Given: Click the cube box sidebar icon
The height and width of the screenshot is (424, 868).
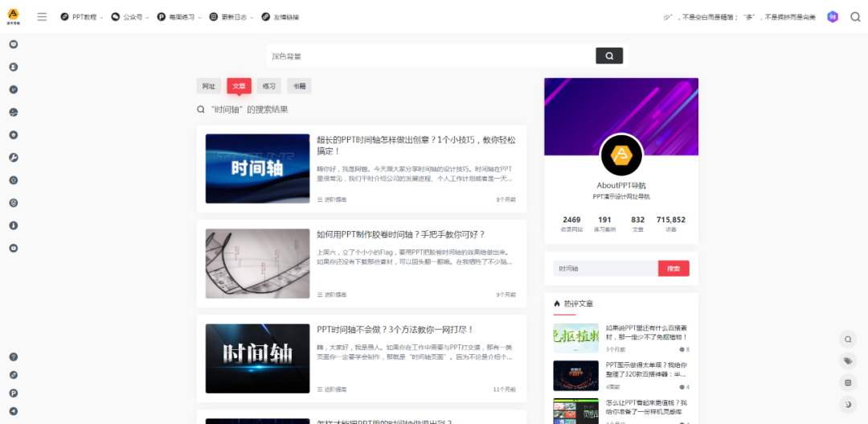Looking at the screenshot, I should (14, 203).
